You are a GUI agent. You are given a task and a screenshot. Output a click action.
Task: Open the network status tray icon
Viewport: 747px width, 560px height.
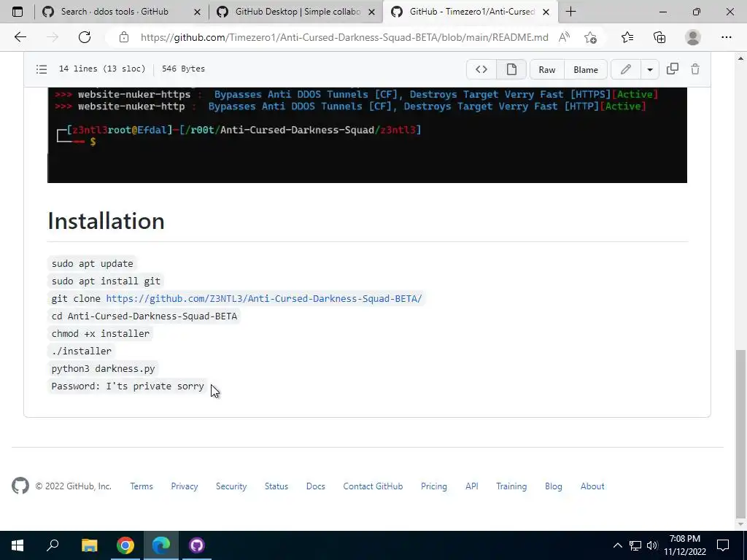point(635,545)
